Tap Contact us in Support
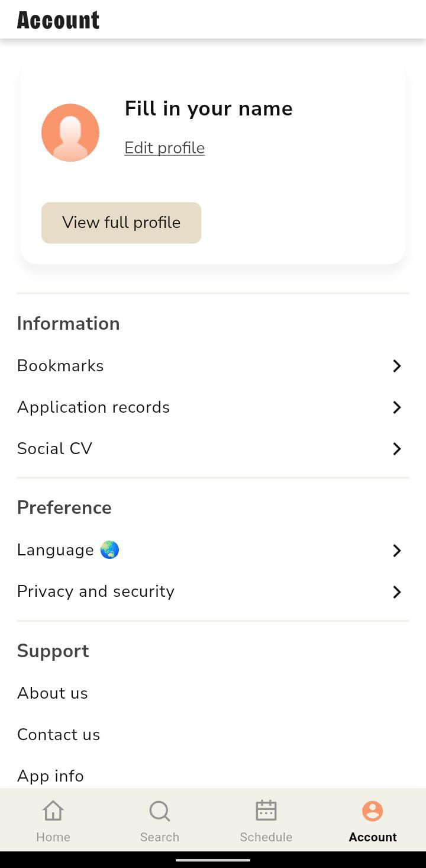Screen dimensions: 426x868 (x=59, y=735)
